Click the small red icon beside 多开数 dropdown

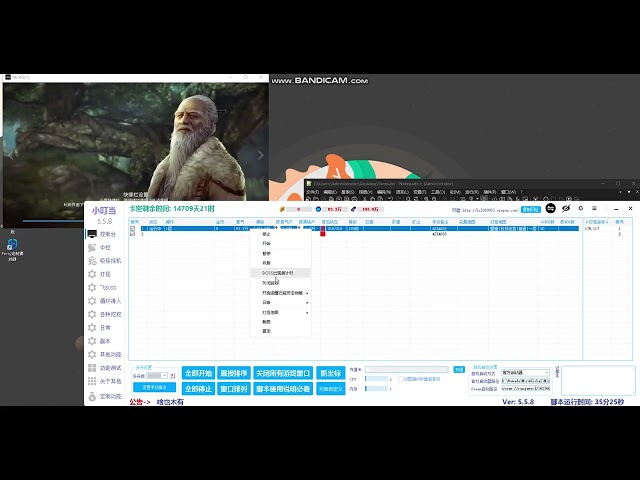coord(172,376)
